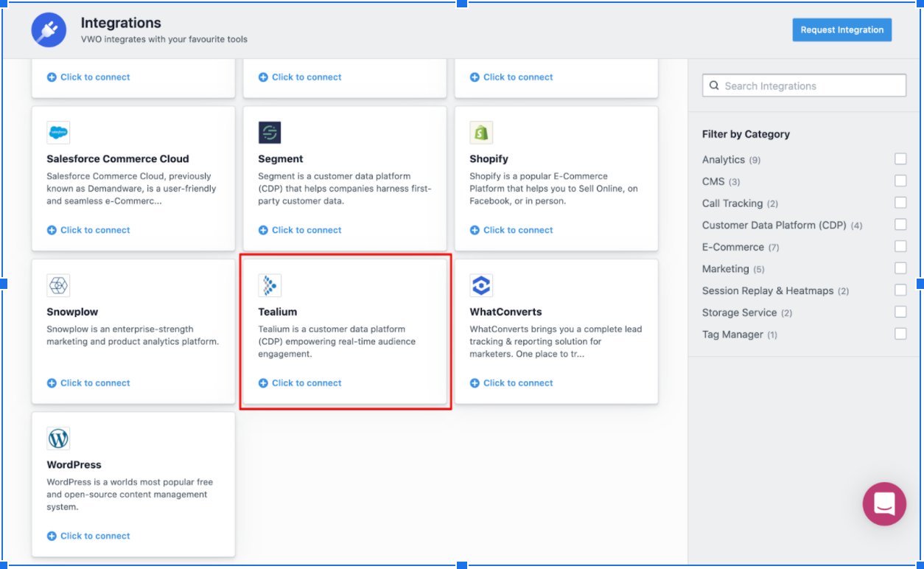
Task: Click to connect the Shopify integration
Action: tap(511, 230)
